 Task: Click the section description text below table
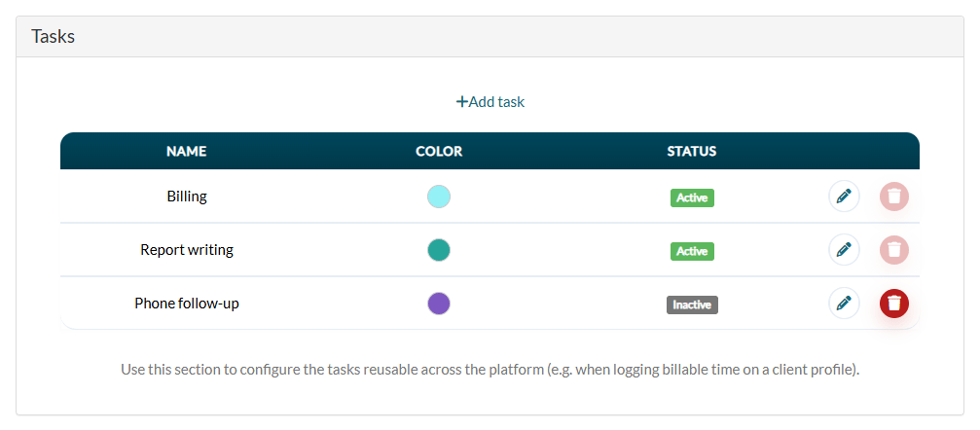point(490,370)
